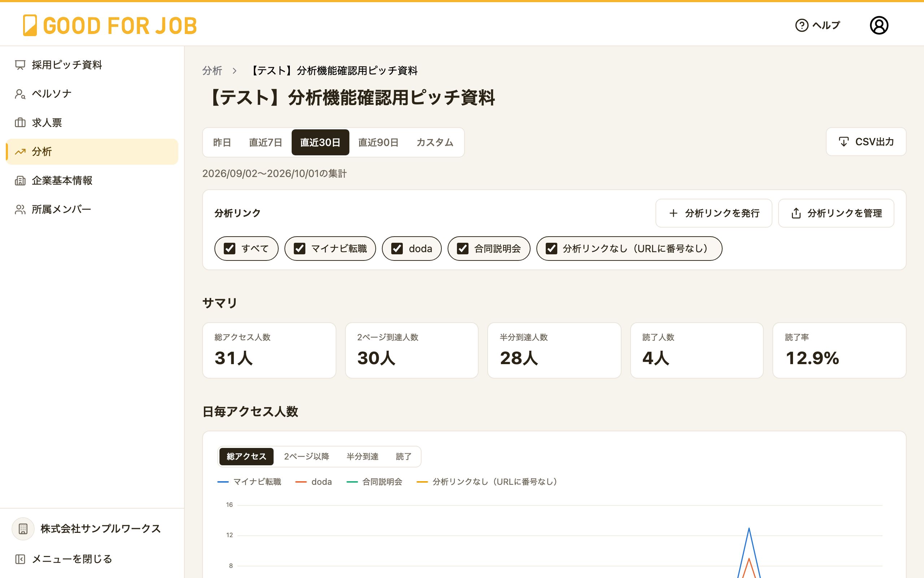Click the company building avatar icon

point(23,529)
